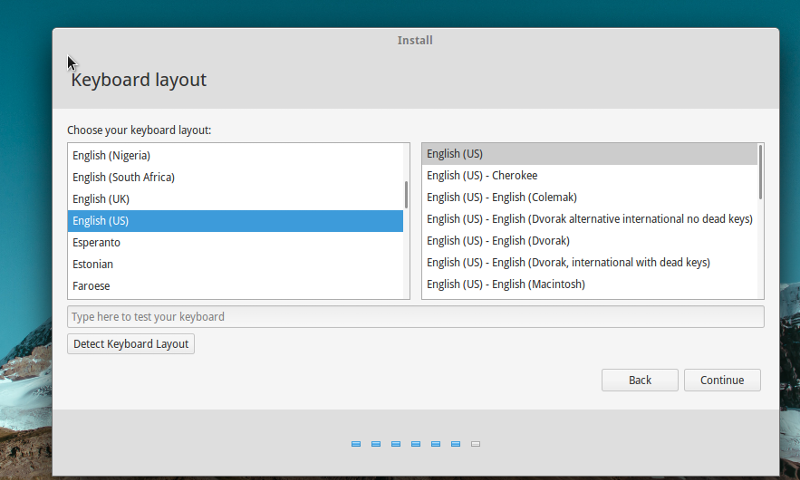Click the keyboard test input field

pyautogui.click(x=415, y=317)
